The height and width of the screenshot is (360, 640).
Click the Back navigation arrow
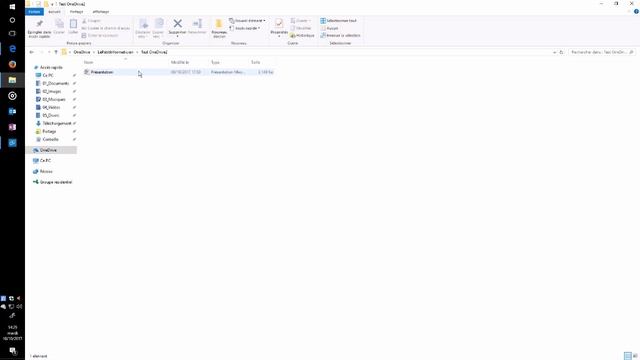[x=31, y=52]
